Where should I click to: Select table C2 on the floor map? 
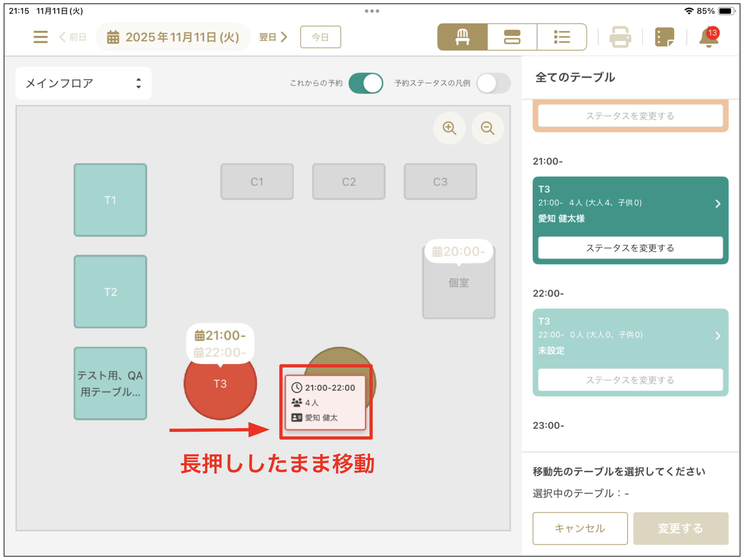(349, 182)
